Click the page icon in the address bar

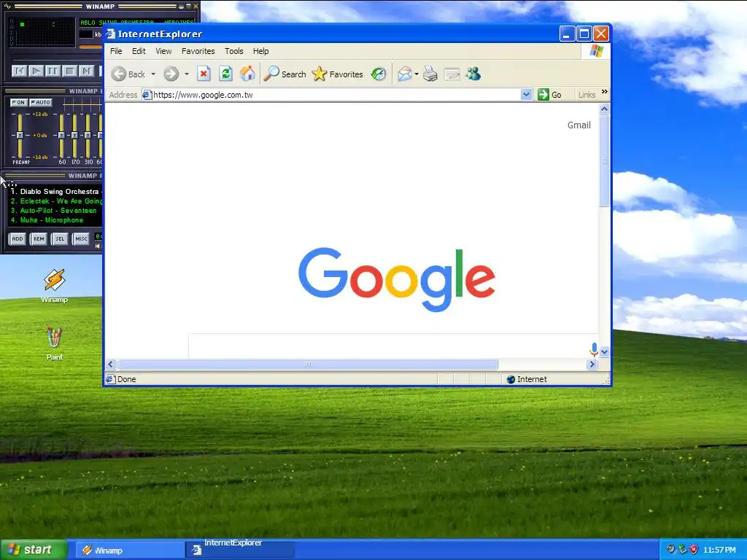[x=147, y=95]
